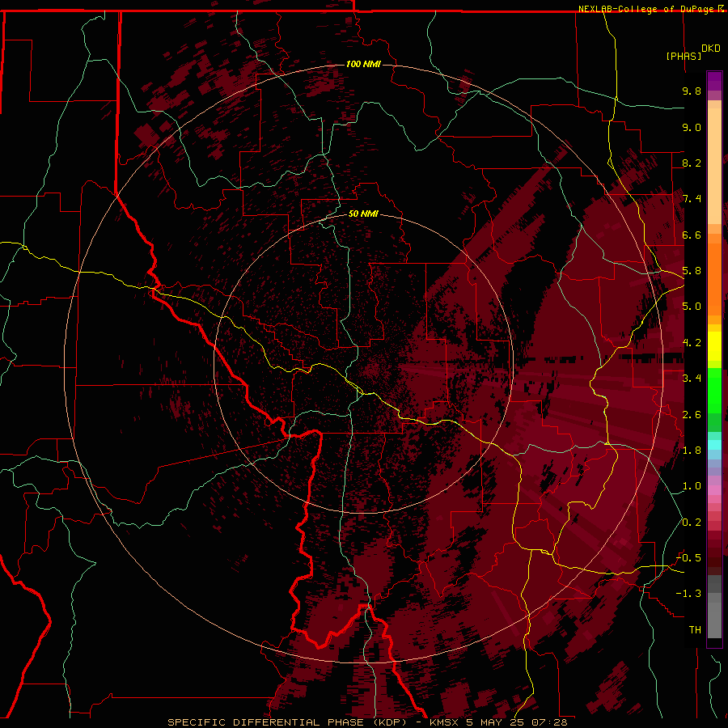Click the TH threshold label

(x=695, y=630)
